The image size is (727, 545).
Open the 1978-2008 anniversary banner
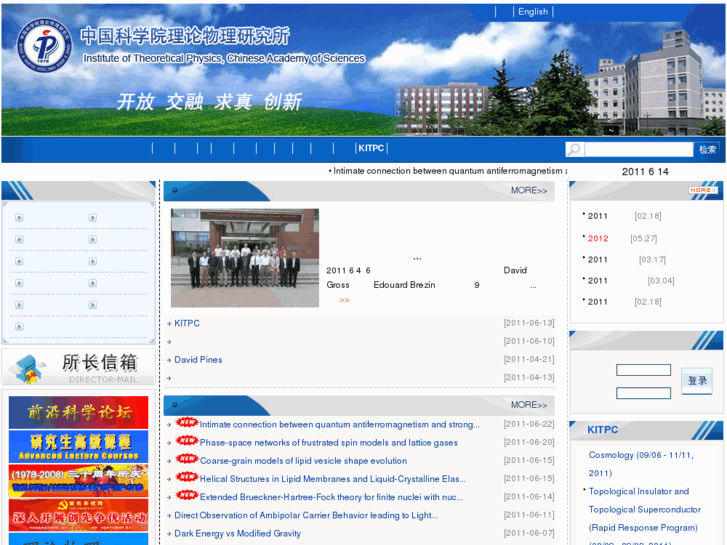pos(78,481)
